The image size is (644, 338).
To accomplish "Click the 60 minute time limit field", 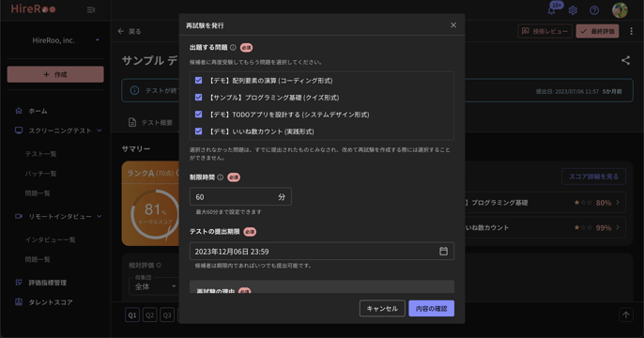I will (x=240, y=197).
